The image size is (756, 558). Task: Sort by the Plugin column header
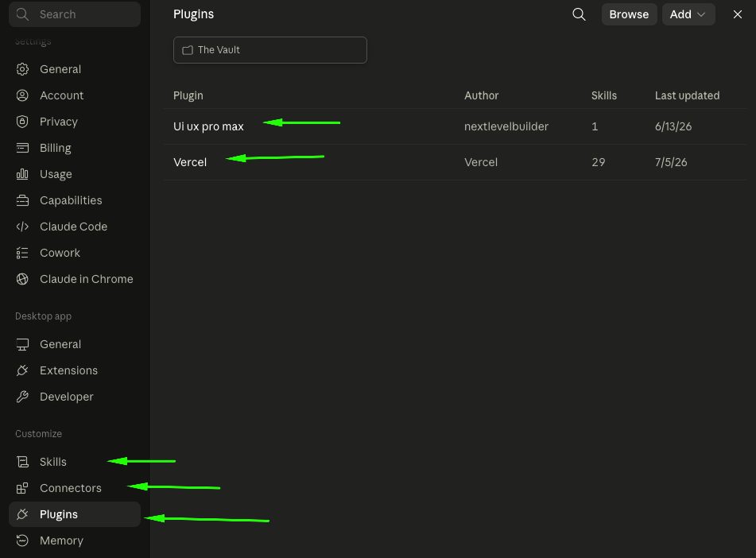(x=188, y=95)
